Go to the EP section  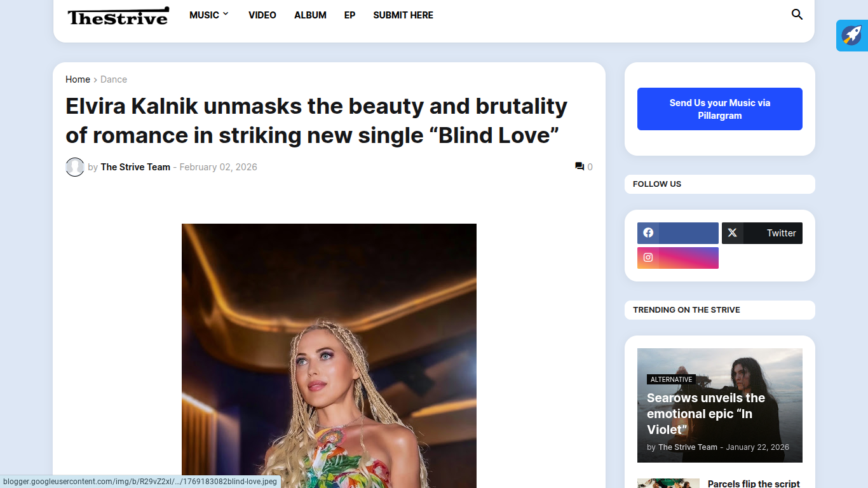349,15
